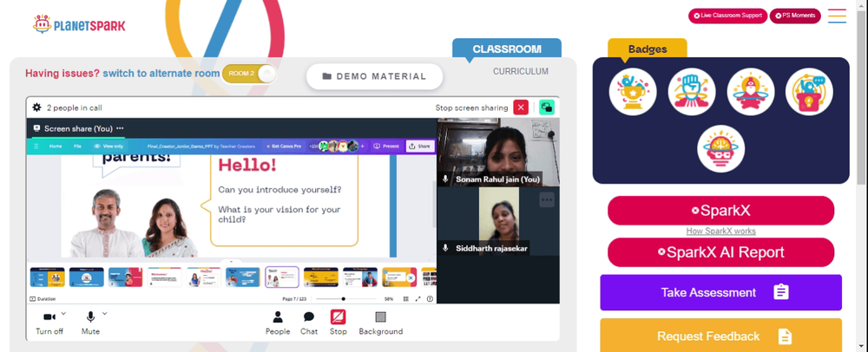
Task: Open the hamburger menu at top right
Action: 837,16
